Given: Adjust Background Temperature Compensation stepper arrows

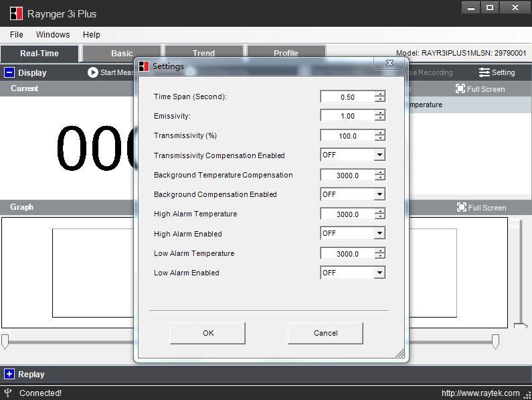Looking at the screenshot, I should [x=380, y=176].
